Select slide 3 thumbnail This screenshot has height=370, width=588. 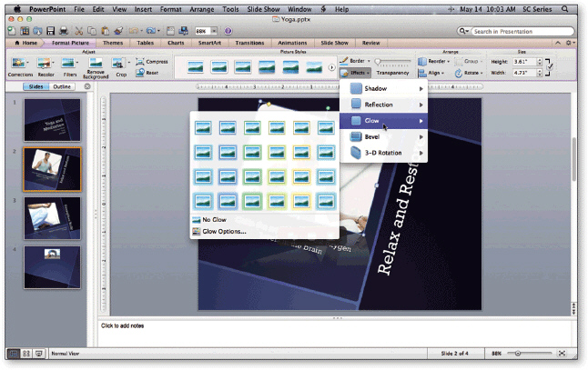tap(52, 218)
